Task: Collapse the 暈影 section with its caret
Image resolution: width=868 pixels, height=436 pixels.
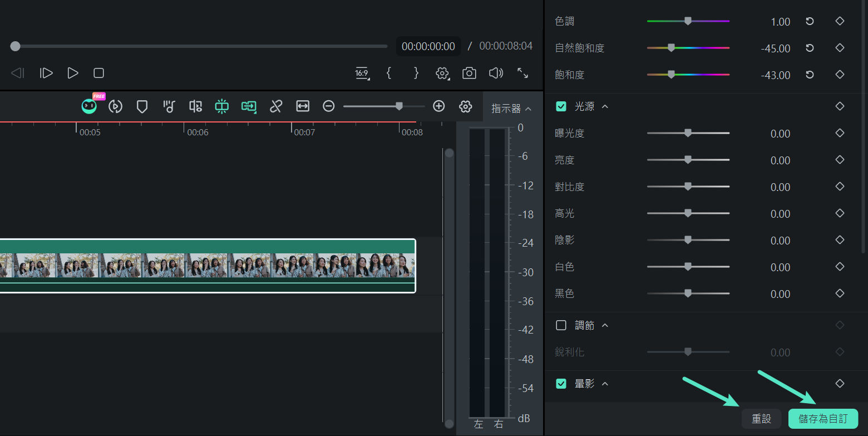Action: pos(605,384)
